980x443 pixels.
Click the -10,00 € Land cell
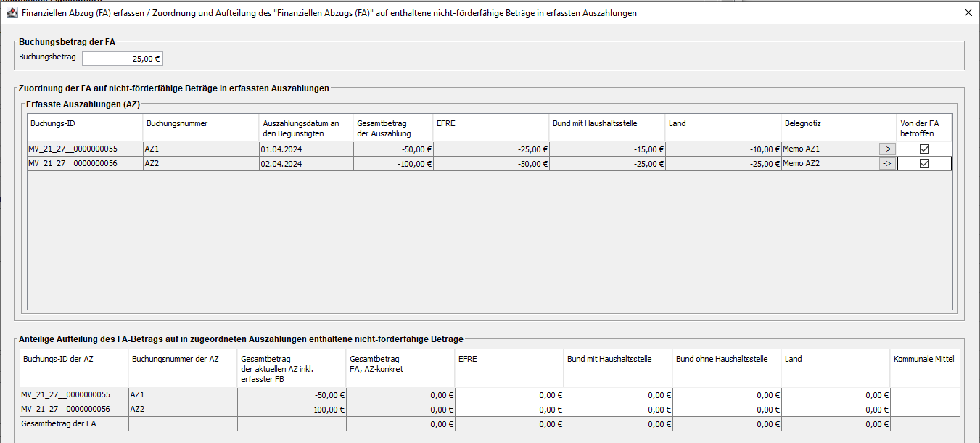[723, 149]
